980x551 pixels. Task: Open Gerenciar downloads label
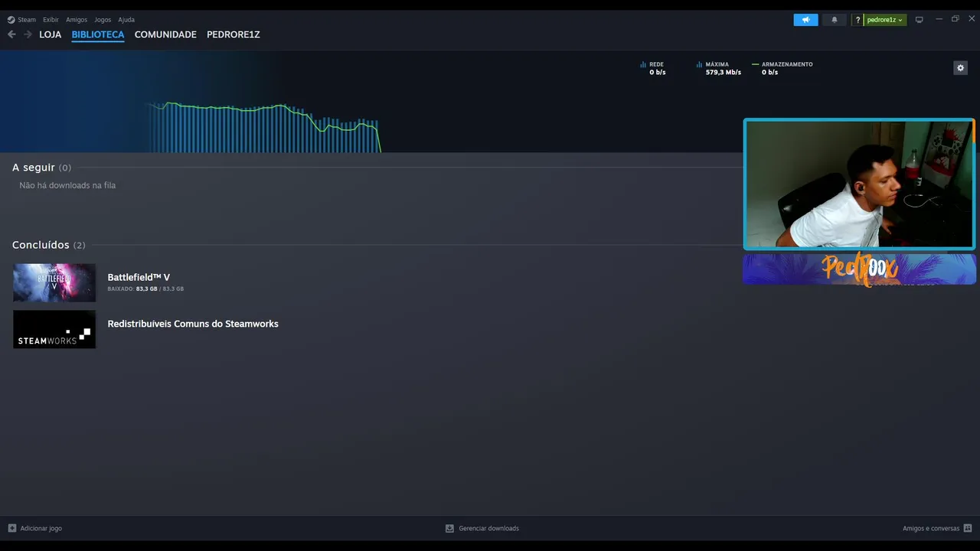[488, 528]
